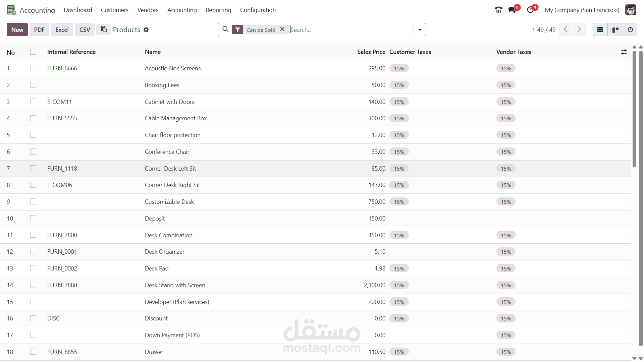Expand the search options dropdown arrow
644x362 pixels.
(x=420, y=30)
